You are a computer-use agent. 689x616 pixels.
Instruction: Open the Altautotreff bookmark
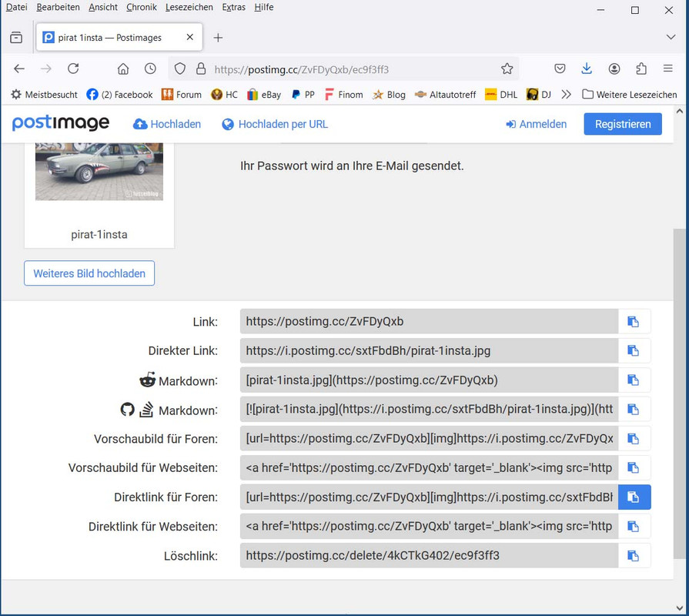[x=445, y=95]
